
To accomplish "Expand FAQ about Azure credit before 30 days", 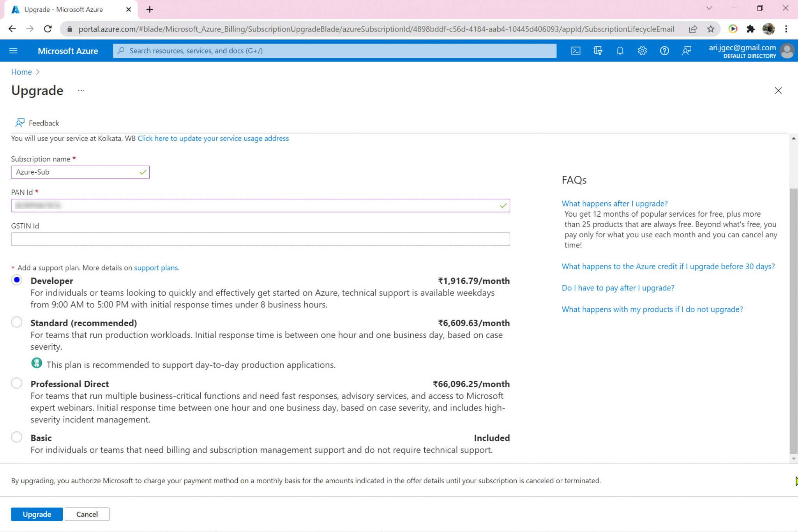I will 668,267.
